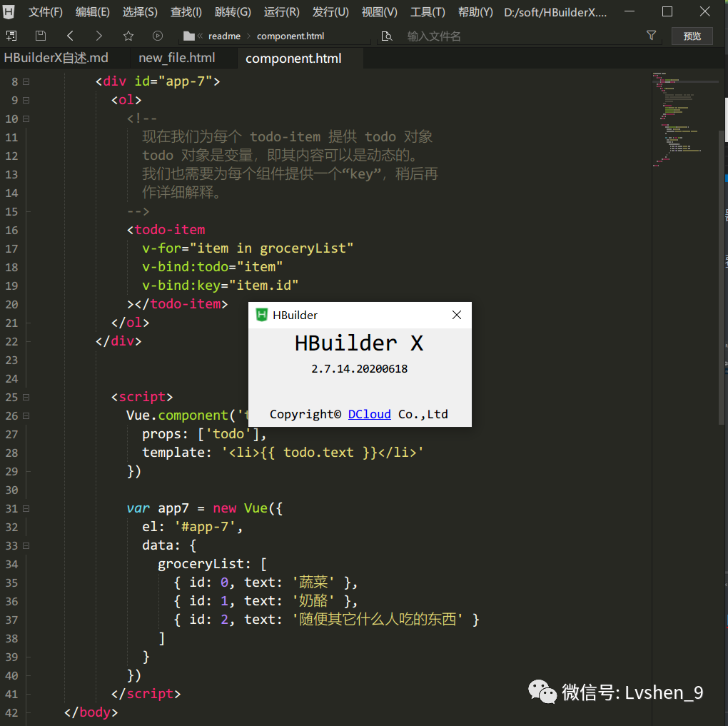
Task: Open the 编辑(E) menu
Action: click(93, 12)
